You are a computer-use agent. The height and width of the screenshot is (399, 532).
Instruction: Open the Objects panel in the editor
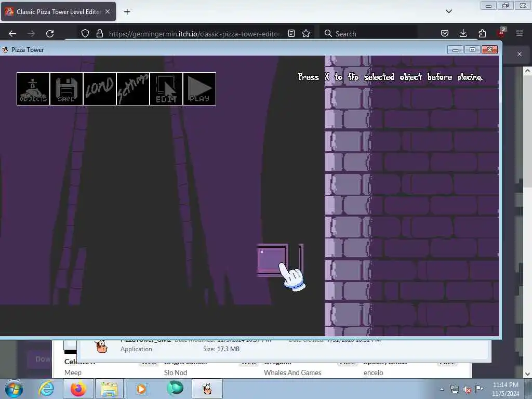[33, 89]
